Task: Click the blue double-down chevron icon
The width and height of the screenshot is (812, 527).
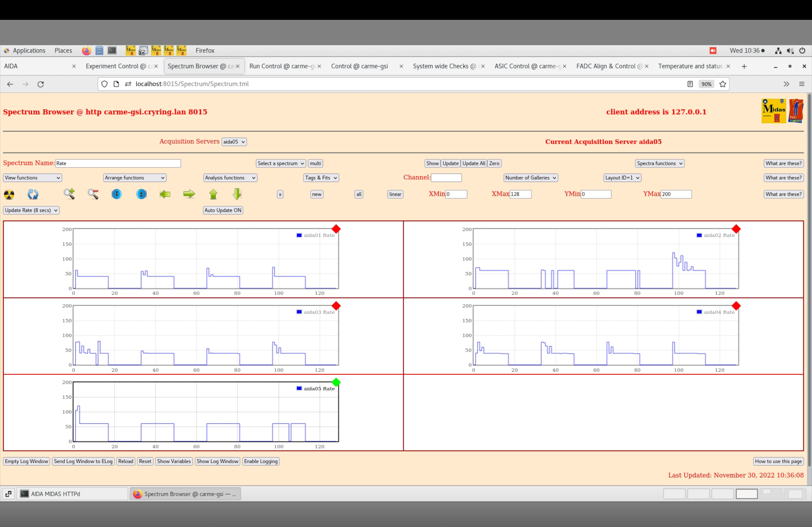Action: point(117,194)
